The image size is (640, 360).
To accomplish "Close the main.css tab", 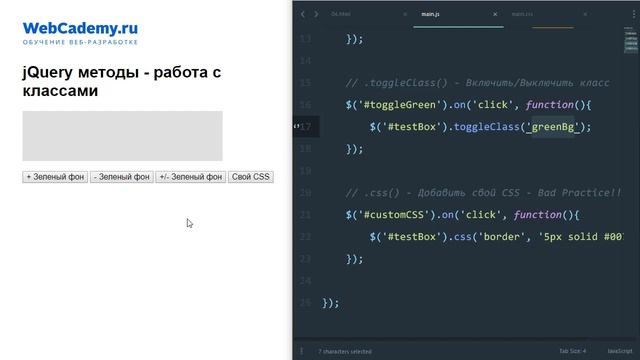I will (x=585, y=14).
